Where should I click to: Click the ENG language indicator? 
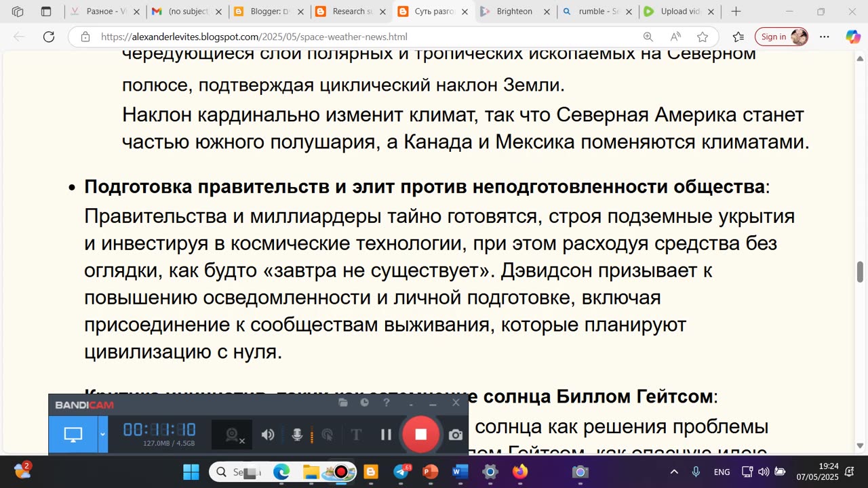(722, 472)
